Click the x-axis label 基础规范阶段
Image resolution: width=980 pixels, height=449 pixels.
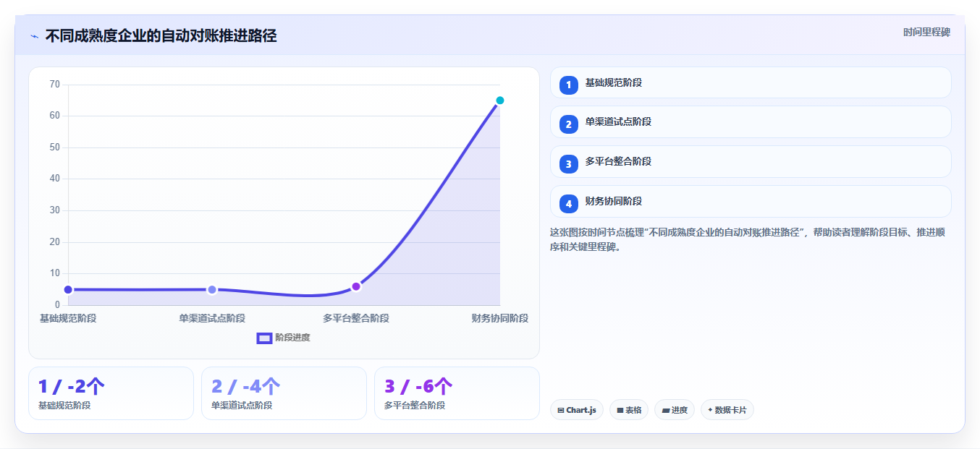point(68,318)
